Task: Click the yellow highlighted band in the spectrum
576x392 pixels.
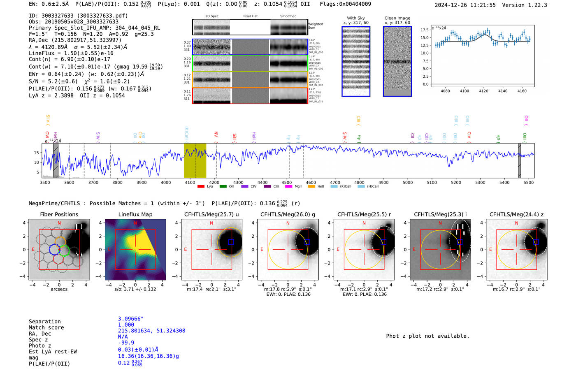Action: click(x=195, y=160)
